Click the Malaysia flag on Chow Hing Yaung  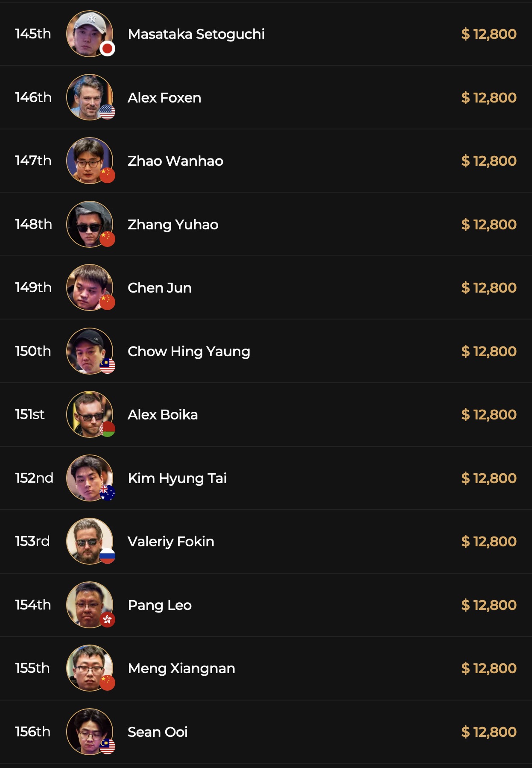click(108, 366)
